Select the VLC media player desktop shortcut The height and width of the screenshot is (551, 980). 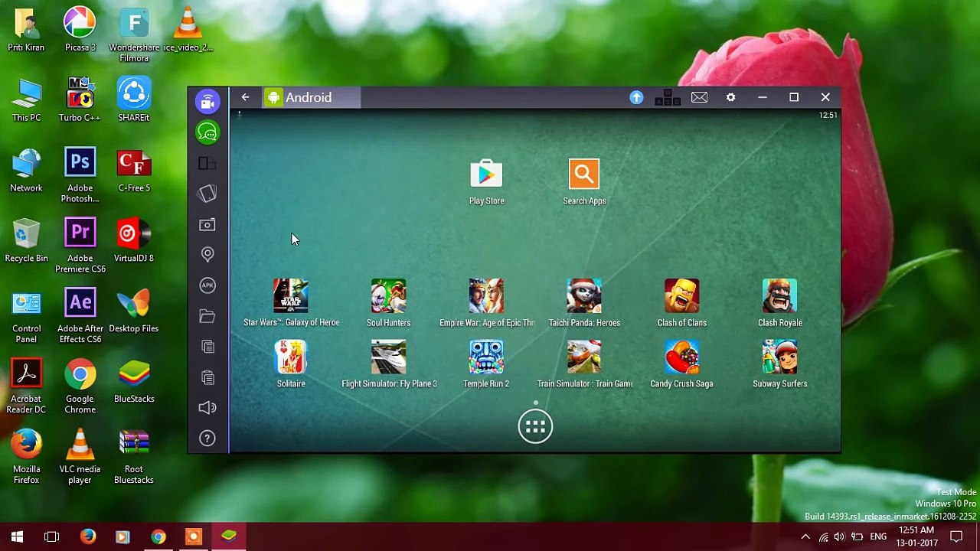pos(80,457)
